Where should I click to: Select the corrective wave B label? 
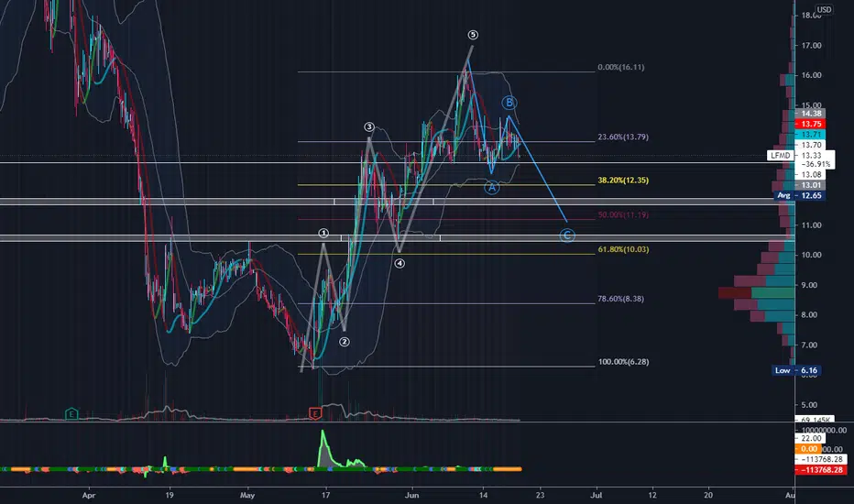tap(509, 103)
